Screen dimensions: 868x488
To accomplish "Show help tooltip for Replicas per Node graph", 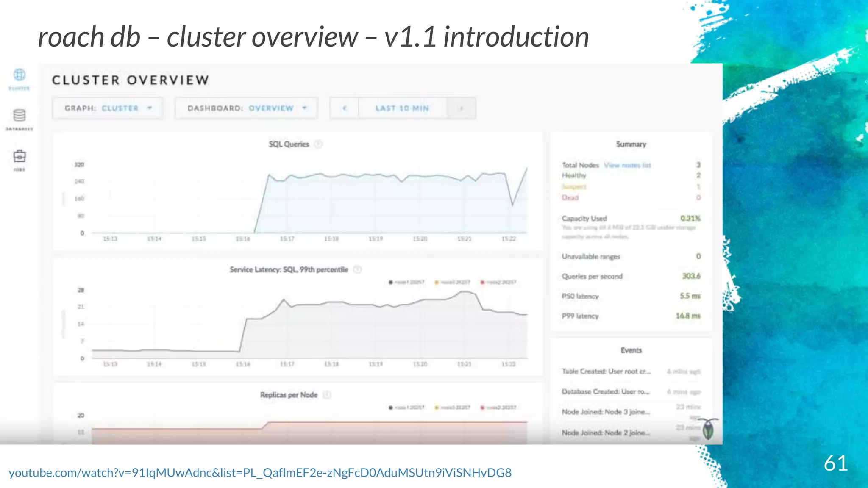I will coord(327,395).
